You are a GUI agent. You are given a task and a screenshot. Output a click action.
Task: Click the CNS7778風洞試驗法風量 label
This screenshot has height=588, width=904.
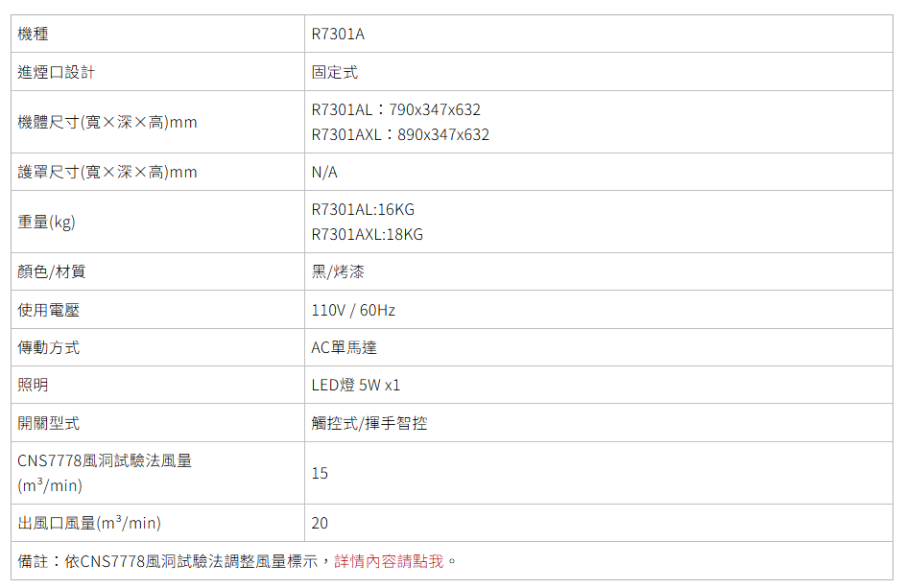[105, 461]
